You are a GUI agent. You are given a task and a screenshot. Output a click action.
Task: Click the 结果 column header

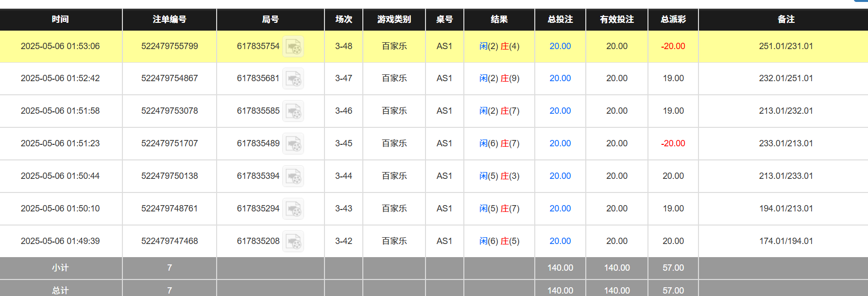499,19
